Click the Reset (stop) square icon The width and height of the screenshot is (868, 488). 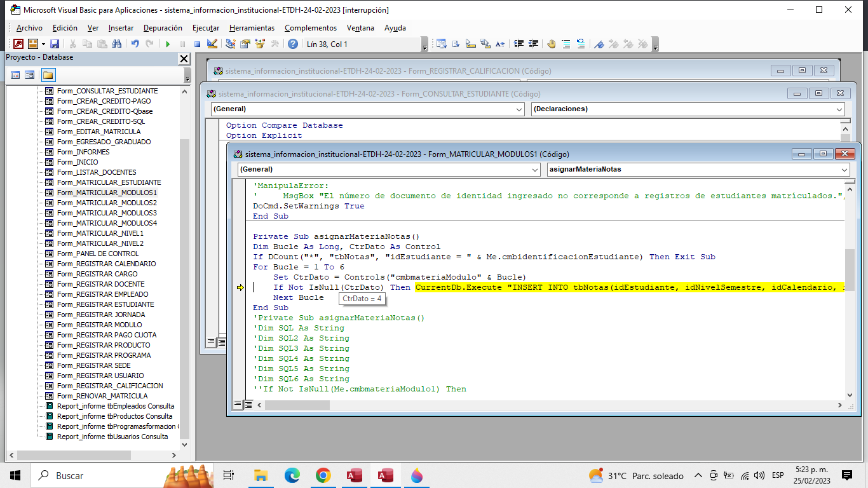tap(197, 44)
